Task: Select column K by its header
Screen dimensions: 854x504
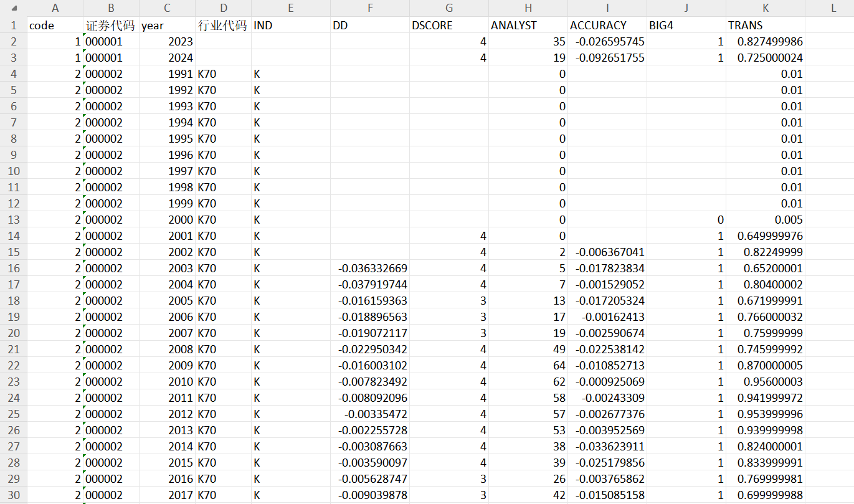Action: pyautogui.click(x=766, y=8)
